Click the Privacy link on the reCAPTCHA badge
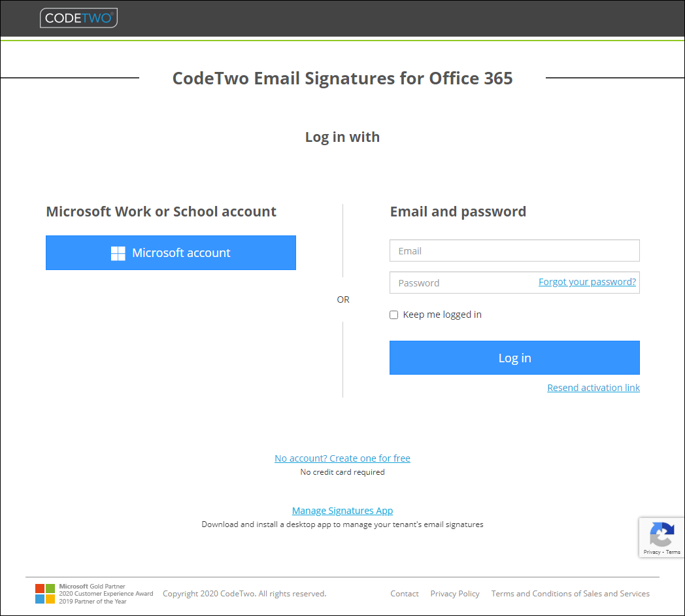Image resolution: width=685 pixels, height=616 pixels. click(x=652, y=551)
